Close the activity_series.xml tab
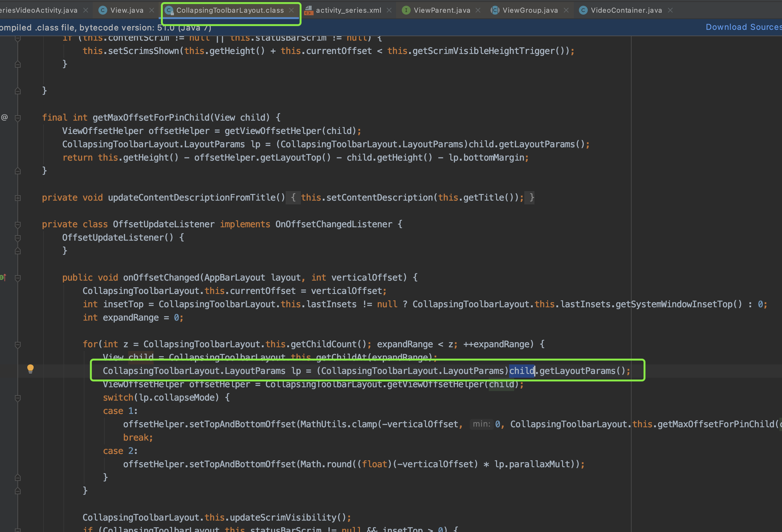This screenshot has height=532, width=782. [389, 10]
